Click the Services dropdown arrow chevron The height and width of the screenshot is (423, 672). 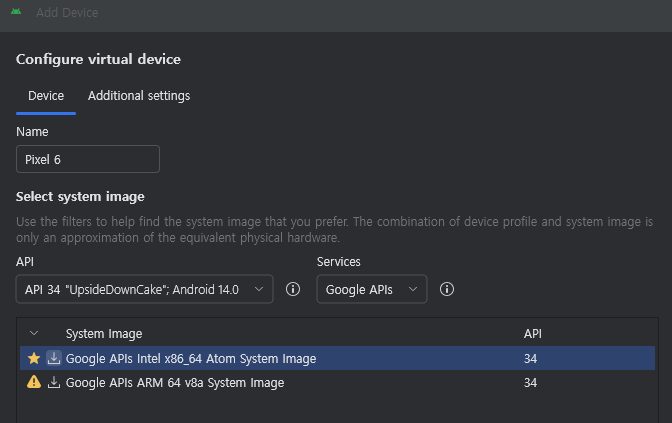pos(413,289)
